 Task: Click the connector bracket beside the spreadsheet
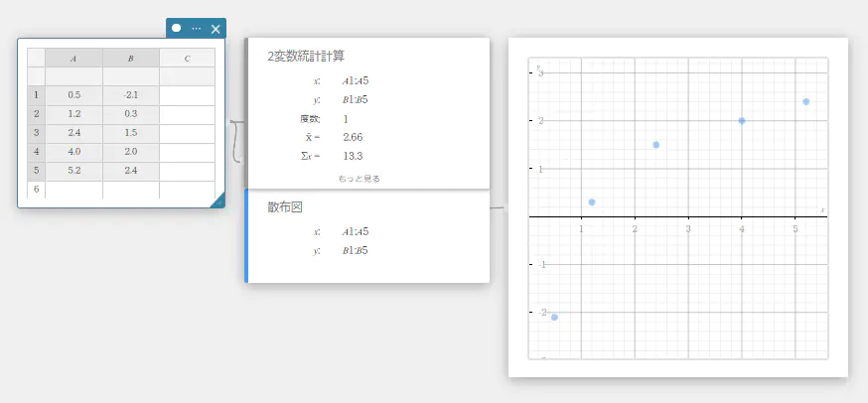(x=235, y=140)
